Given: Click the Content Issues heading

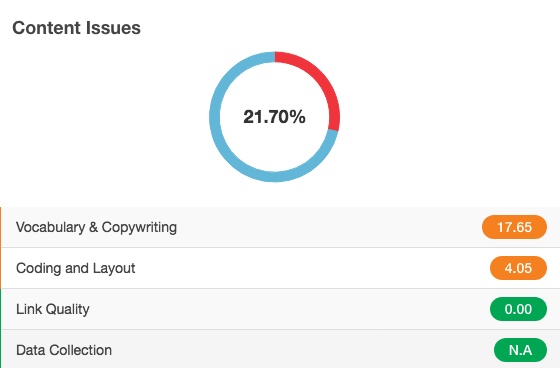Looking at the screenshot, I should click(x=76, y=28).
